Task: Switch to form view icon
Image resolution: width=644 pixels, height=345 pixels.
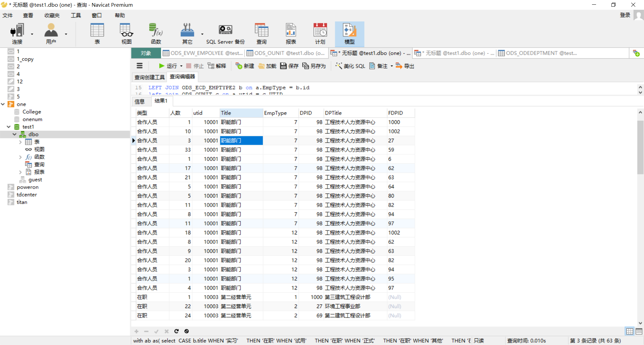Action: pos(639,331)
